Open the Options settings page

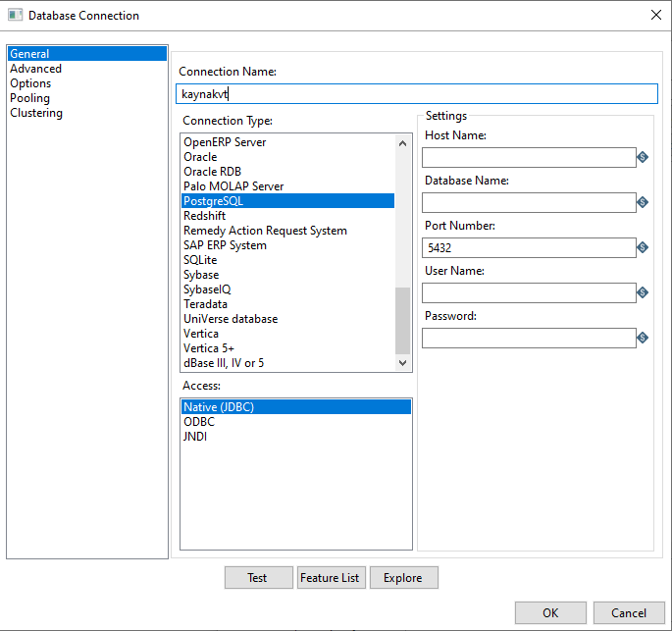click(87, 83)
